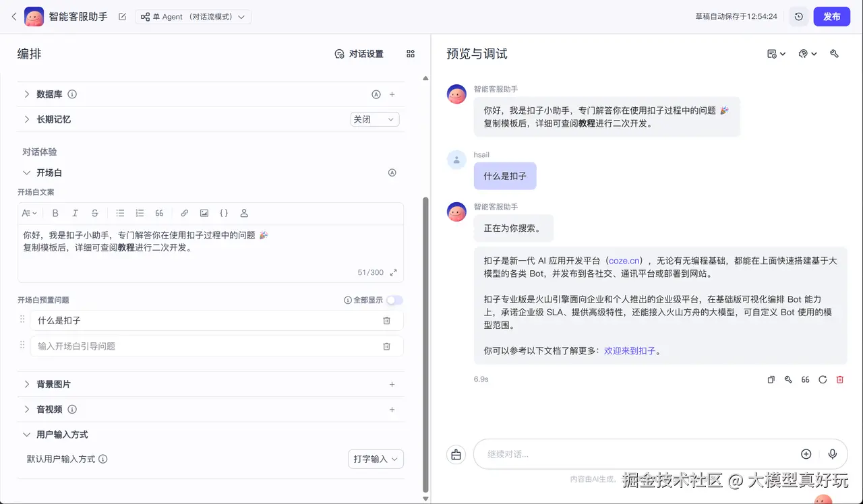863x504 pixels.
Task: Insert user name with the person icon
Action: click(x=244, y=213)
